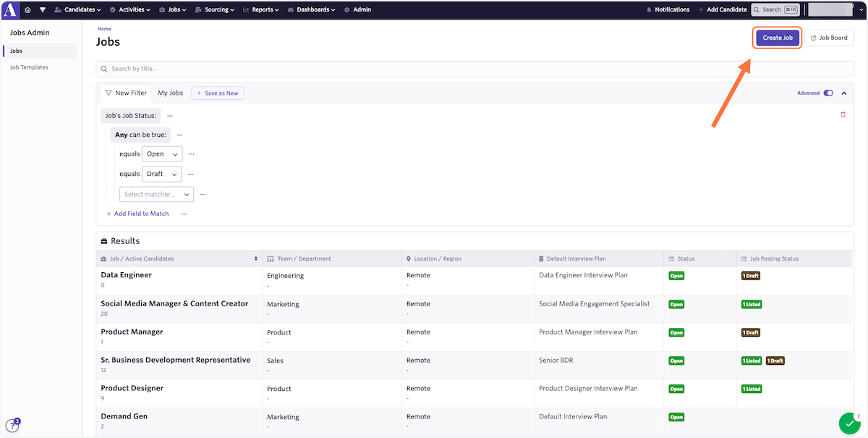Expand the Select matcher dropdown

point(156,194)
